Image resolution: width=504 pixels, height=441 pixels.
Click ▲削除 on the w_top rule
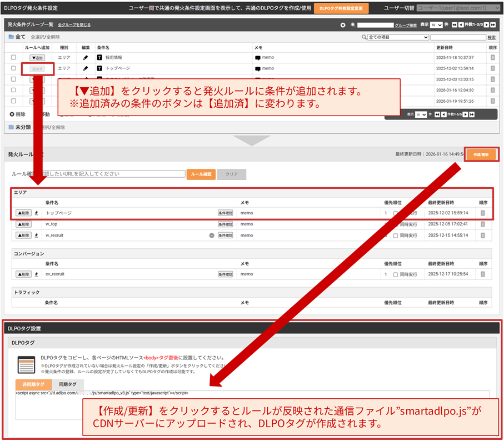pos(23,224)
